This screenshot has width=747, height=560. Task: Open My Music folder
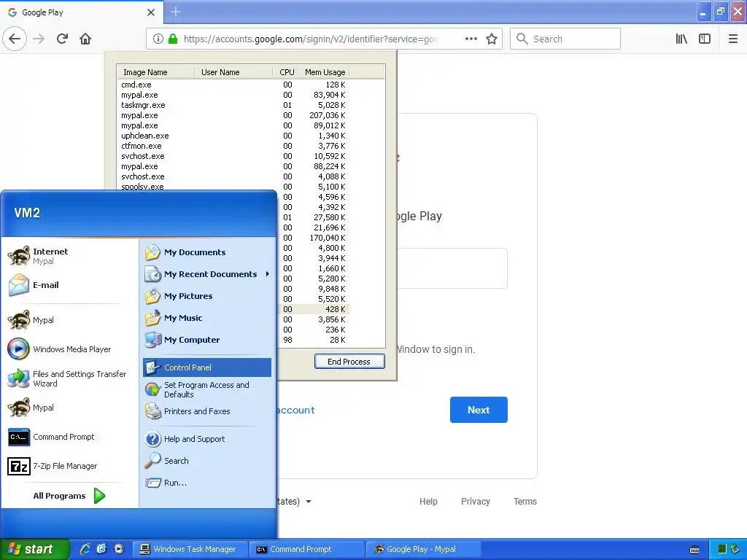click(x=206, y=318)
